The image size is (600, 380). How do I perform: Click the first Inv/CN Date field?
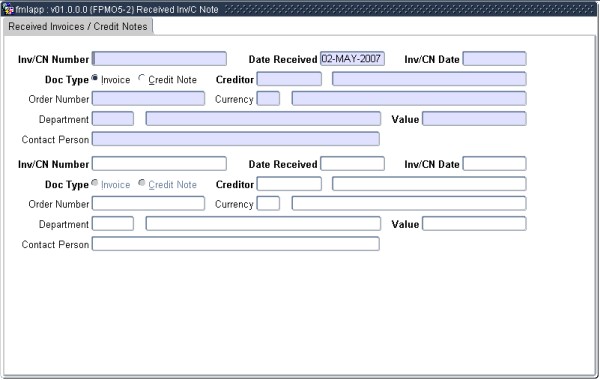(494, 59)
